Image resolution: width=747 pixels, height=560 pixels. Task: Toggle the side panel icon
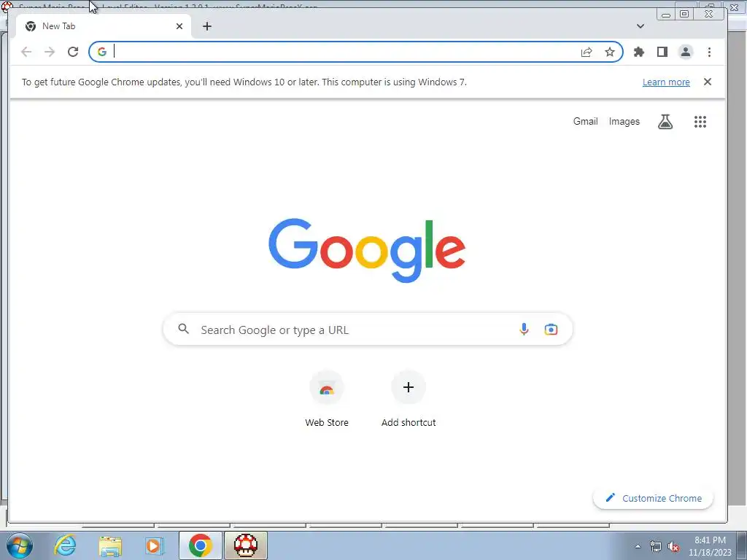[x=662, y=52]
